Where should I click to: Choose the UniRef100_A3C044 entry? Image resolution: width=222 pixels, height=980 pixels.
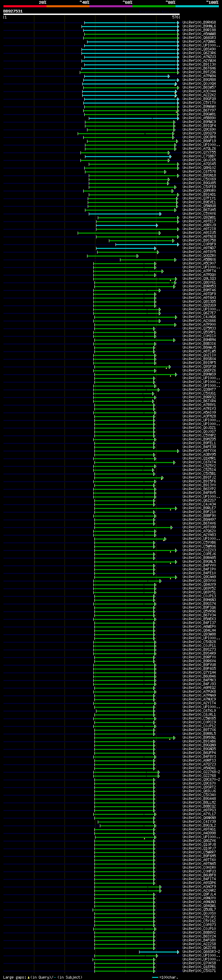[199, 91]
